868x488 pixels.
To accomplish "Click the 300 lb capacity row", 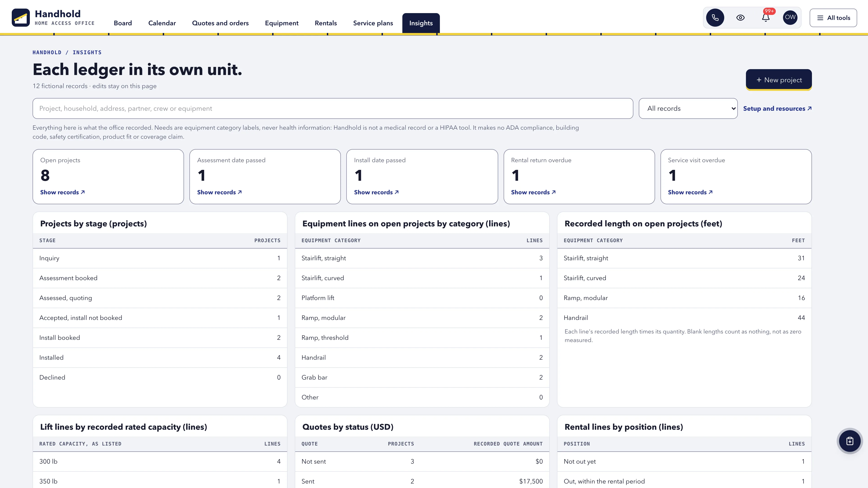I will [x=160, y=462].
